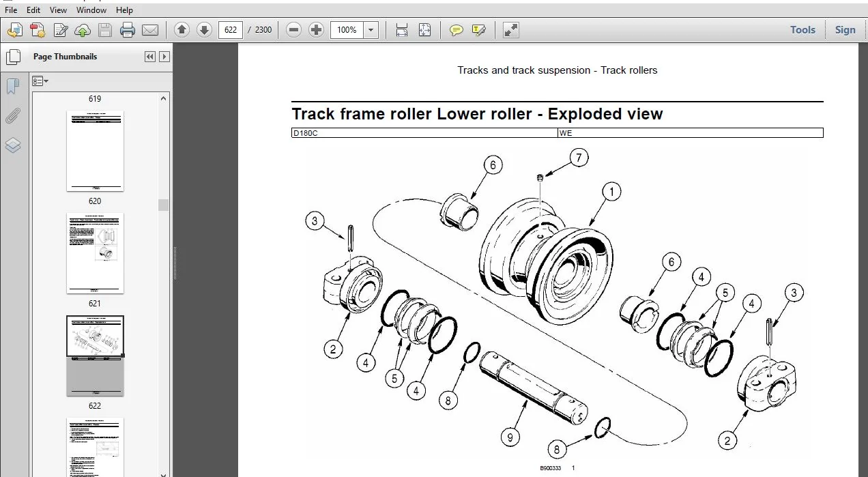This screenshot has width=868, height=477.
Task: Click the thumbnails panel right arrow
Action: click(164, 57)
